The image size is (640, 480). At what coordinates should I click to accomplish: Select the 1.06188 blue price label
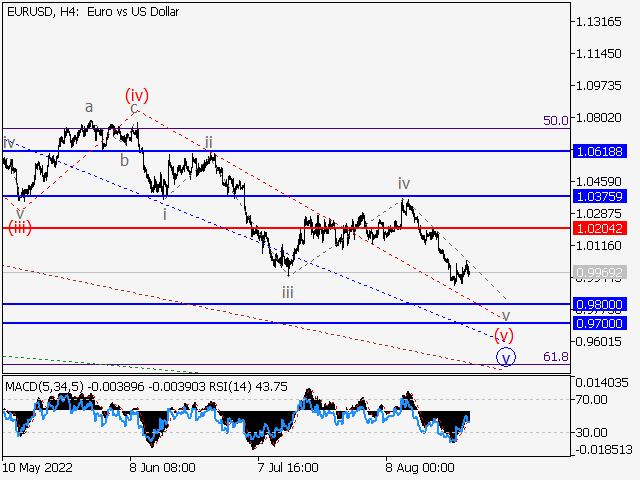(x=600, y=151)
